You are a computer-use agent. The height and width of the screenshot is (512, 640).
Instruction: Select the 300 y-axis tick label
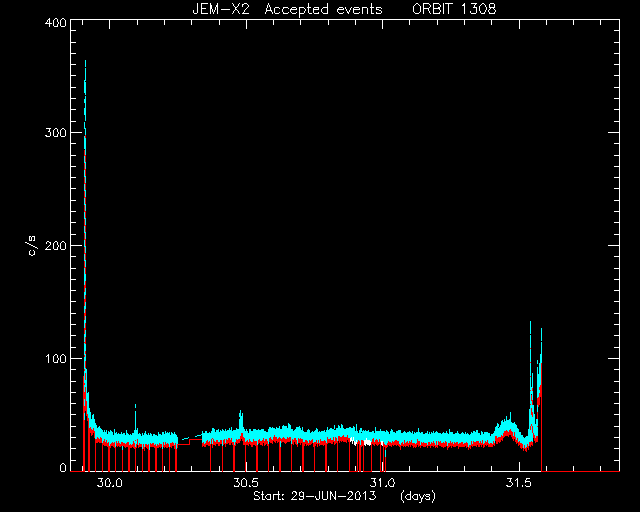click(x=56, y=133)
